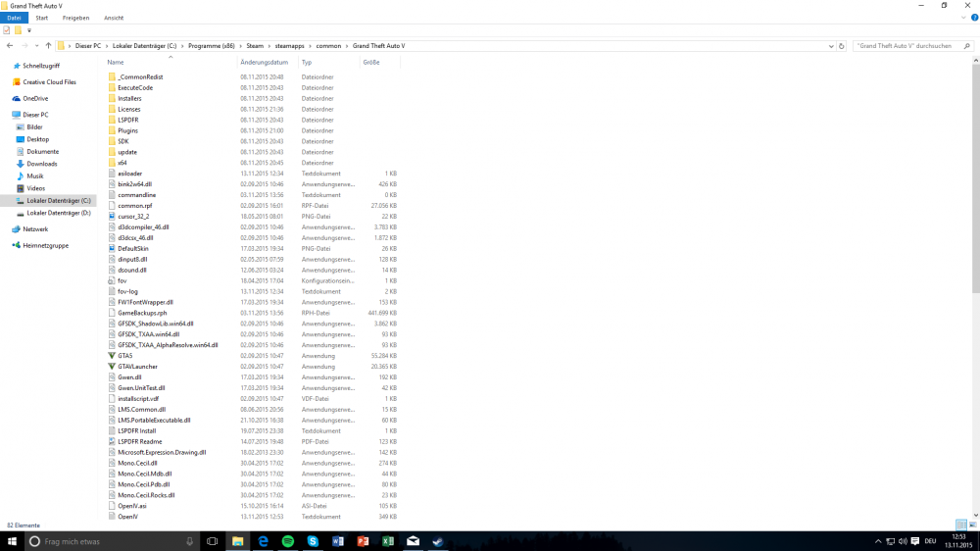Screen dimensions: 980x551
Task: Click the search magnifier icon
Action: tap(967, 46)
